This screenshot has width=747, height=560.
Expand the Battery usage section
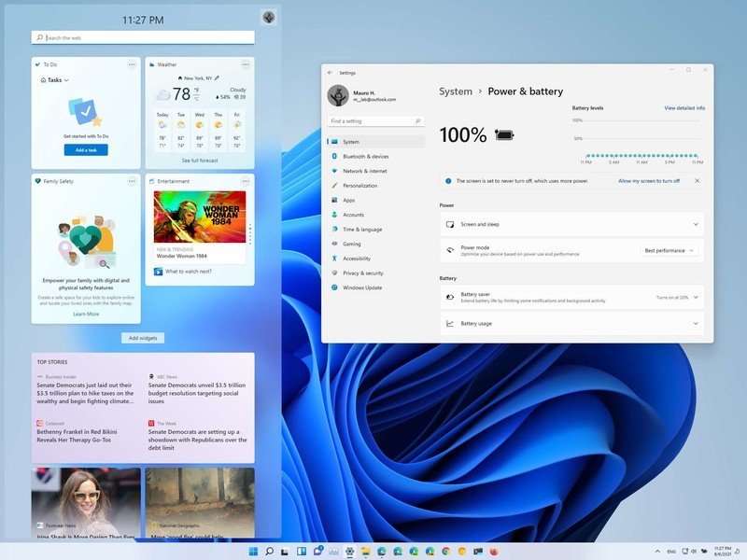(x=696, y=323)
